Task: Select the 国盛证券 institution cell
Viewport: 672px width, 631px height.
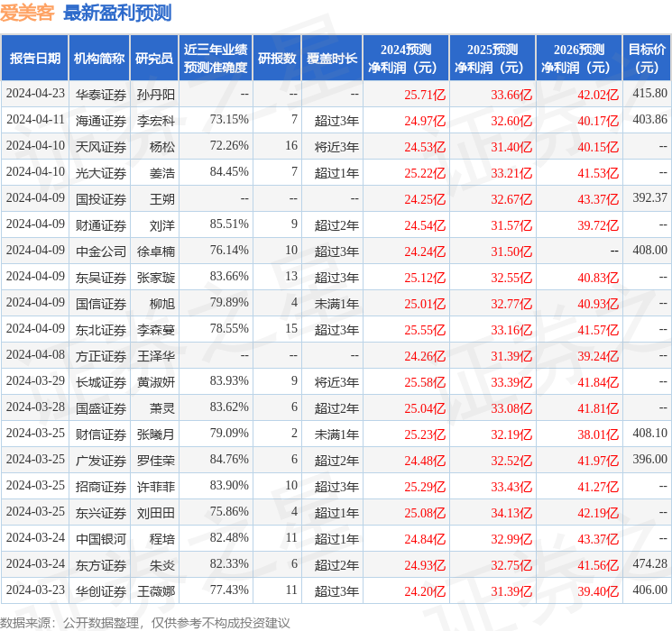Action: [x=101, y=408]
